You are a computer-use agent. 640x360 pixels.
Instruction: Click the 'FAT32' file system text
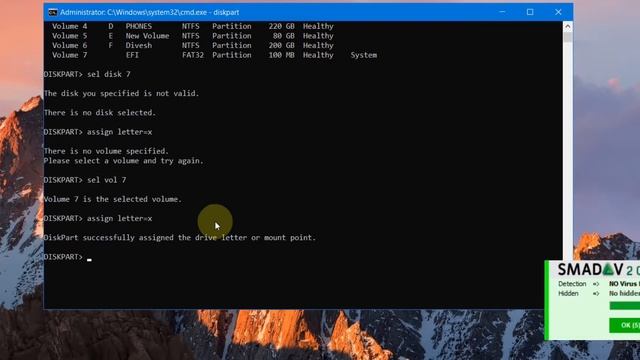point(193,55)
